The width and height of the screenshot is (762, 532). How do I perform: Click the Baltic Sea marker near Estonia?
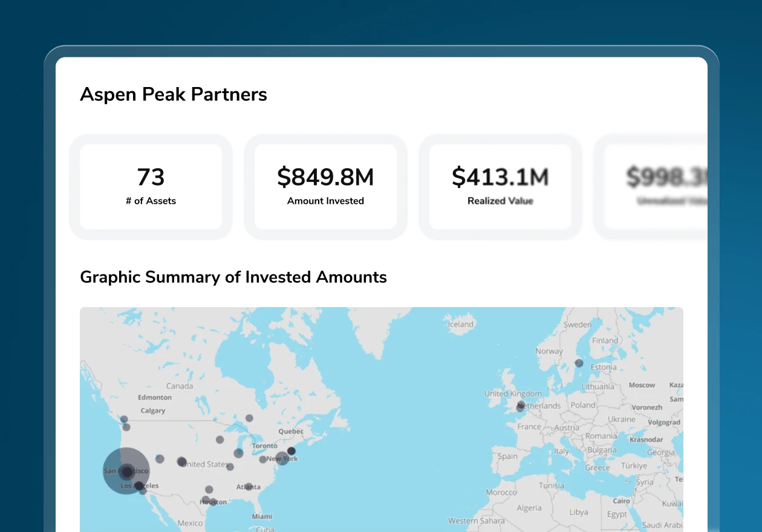579,363
